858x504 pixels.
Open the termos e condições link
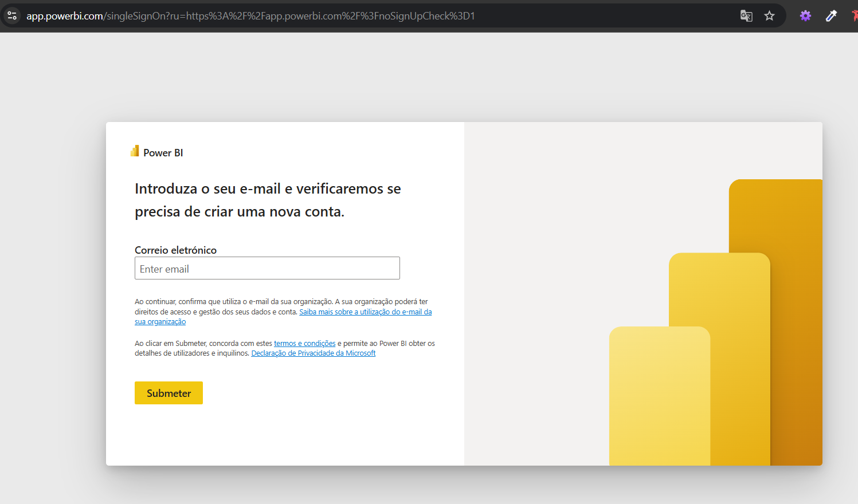pyautogui.click(x=304, y=343)
